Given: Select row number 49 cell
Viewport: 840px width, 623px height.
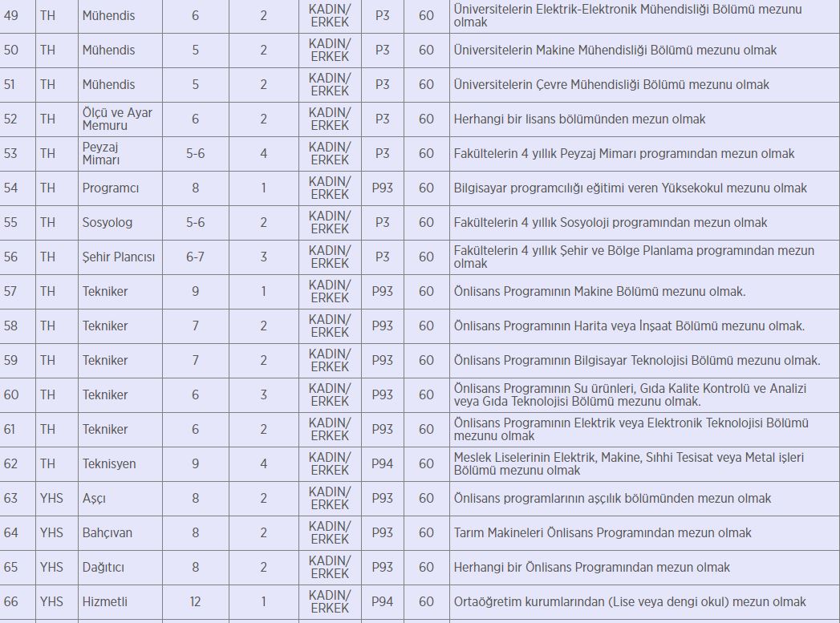Looking at the screenshot, I should coord(17,16).
